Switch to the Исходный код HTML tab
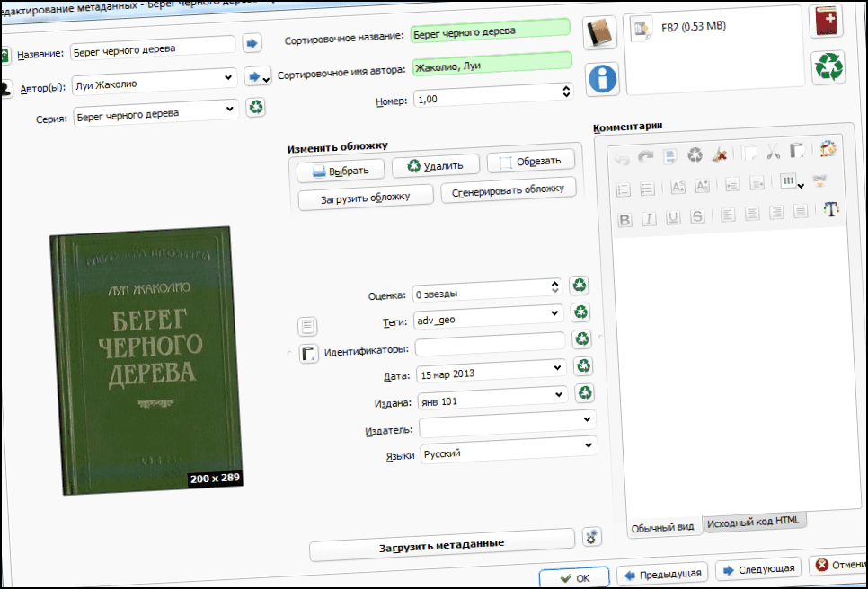Screen dimensions: 868x589 [753, 522]
